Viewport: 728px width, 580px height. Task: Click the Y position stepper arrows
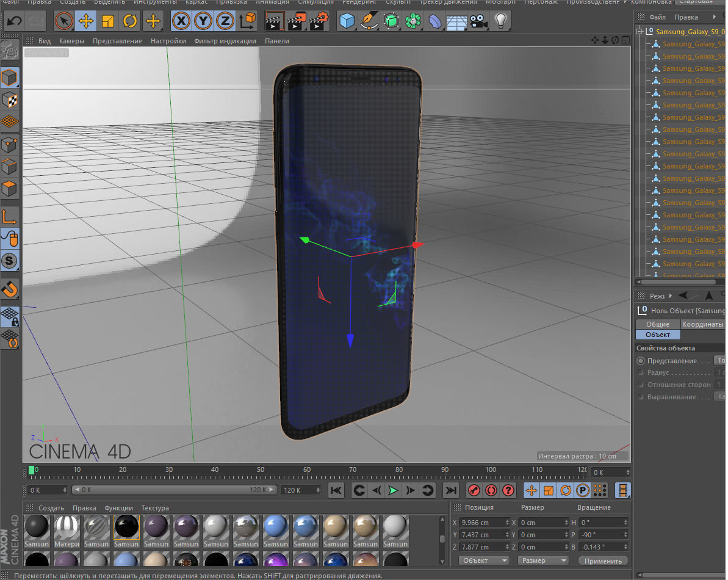point(507,535)
